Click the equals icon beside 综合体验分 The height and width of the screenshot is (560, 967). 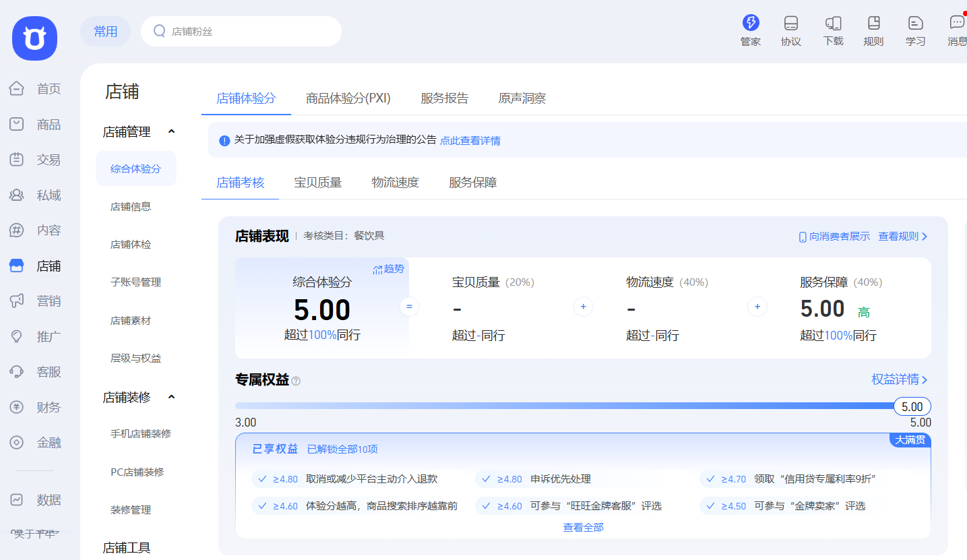(x=408, y=307)
